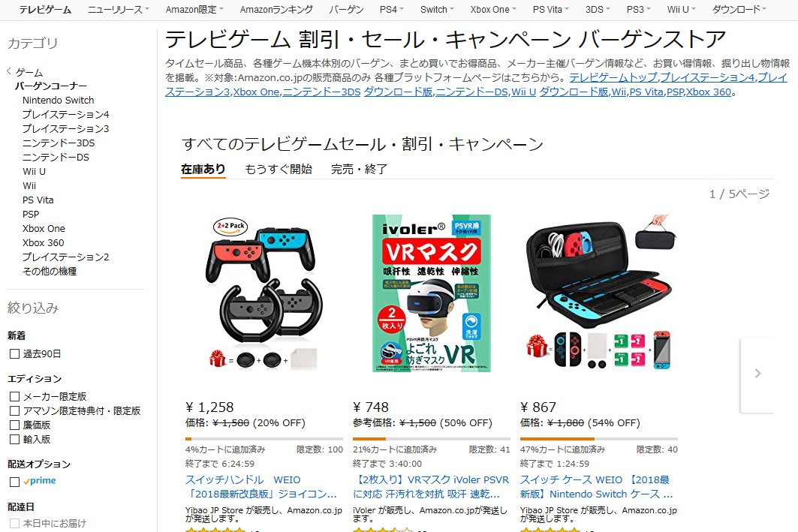Open the joy-con steering wheel product image
Viewport: 798px width, 532px height.
point(264,293)
